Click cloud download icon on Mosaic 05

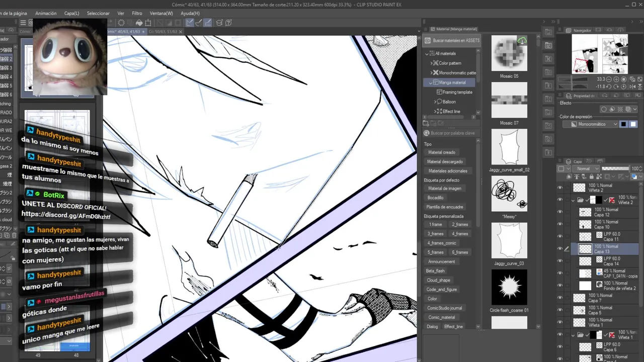point(522,41)
